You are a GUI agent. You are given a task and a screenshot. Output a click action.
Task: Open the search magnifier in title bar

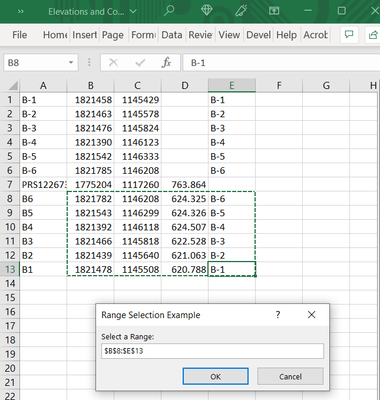pyautogui.click(x=169, y=11)
